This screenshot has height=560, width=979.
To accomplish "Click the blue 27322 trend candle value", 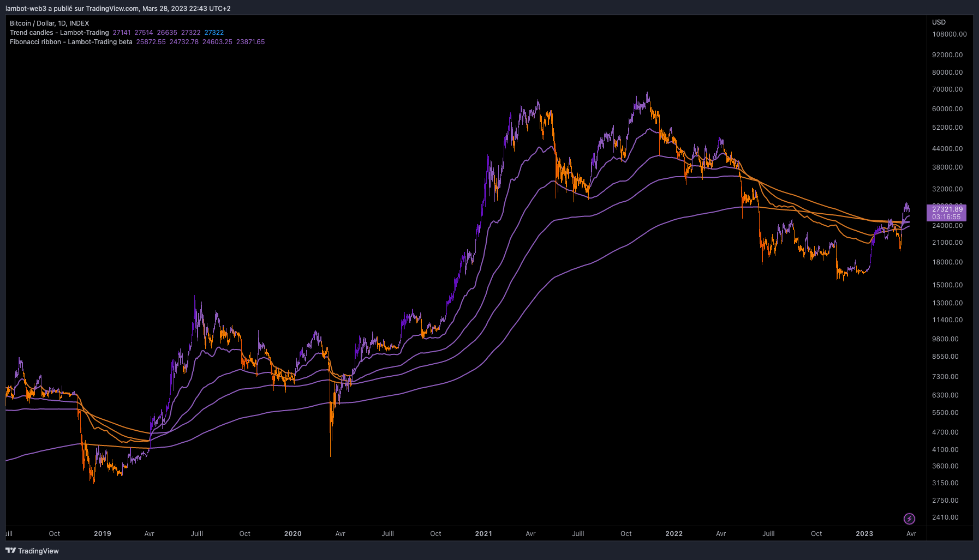I will tap(214, 33).
